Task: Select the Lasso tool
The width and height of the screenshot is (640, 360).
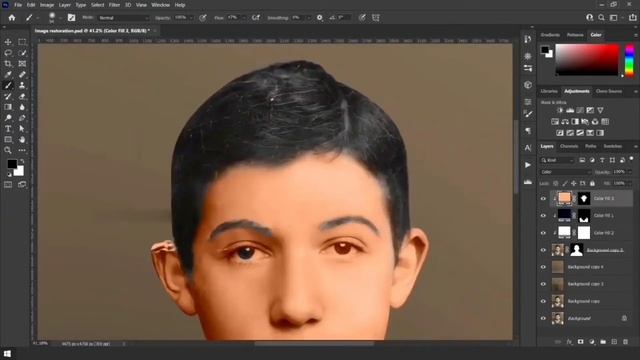Action: point(8,53)
